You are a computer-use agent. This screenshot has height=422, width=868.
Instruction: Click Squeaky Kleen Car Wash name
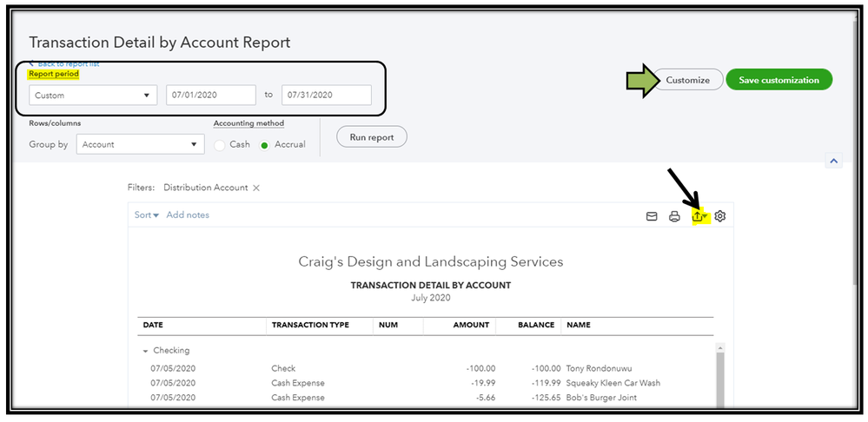coord(613,383)
